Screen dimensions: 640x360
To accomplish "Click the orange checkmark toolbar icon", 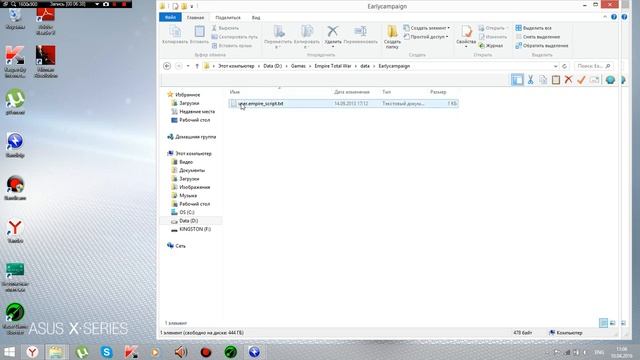I will pos(581,80).
